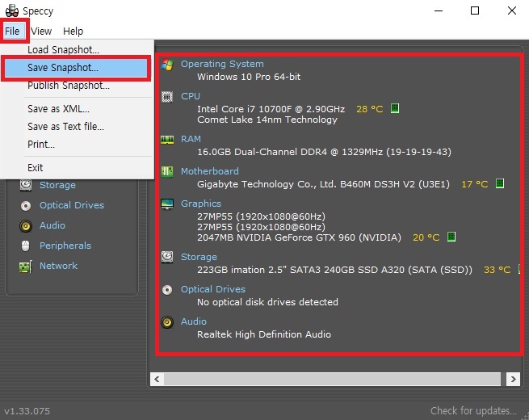The width and height of the screenshot is (529, 420).
Task: Click the Motherboard icon in summary
Action: (167, 172)
